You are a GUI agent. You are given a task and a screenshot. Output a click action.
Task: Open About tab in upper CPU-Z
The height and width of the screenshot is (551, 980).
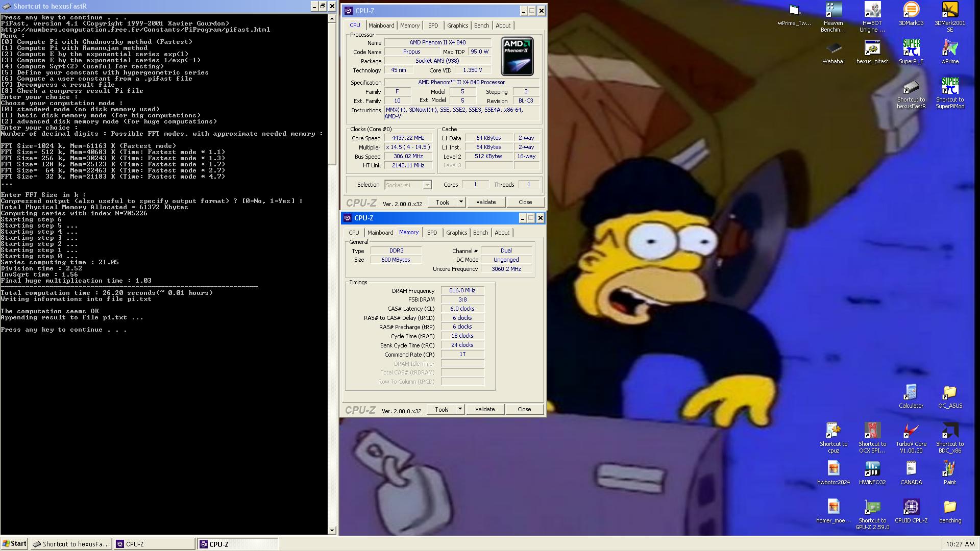point(503,26)
